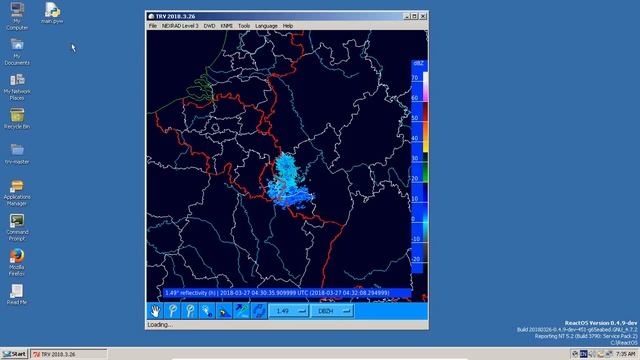Select the pointer info query tool

coord(207,311)
